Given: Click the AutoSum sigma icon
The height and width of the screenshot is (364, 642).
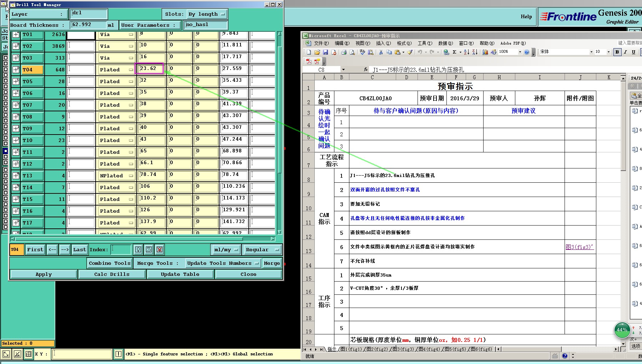Looking at the screenshot, I should coord(455,52).
